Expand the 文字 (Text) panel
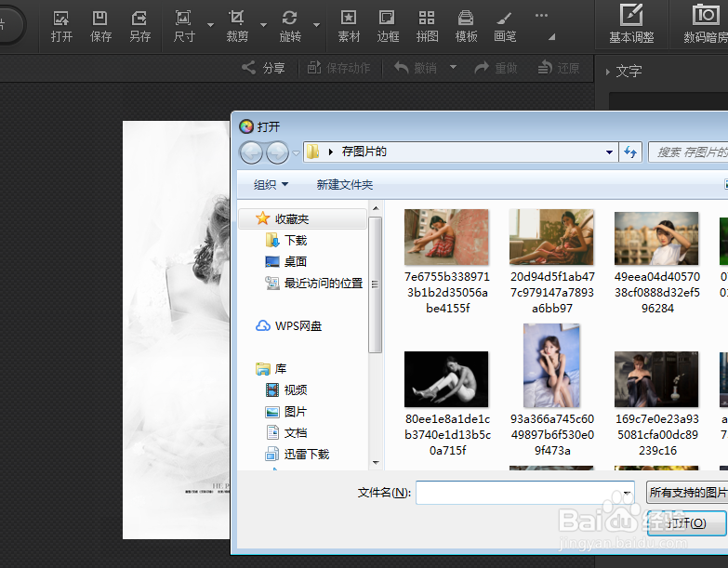728x568 pixels. pos(624,71)
